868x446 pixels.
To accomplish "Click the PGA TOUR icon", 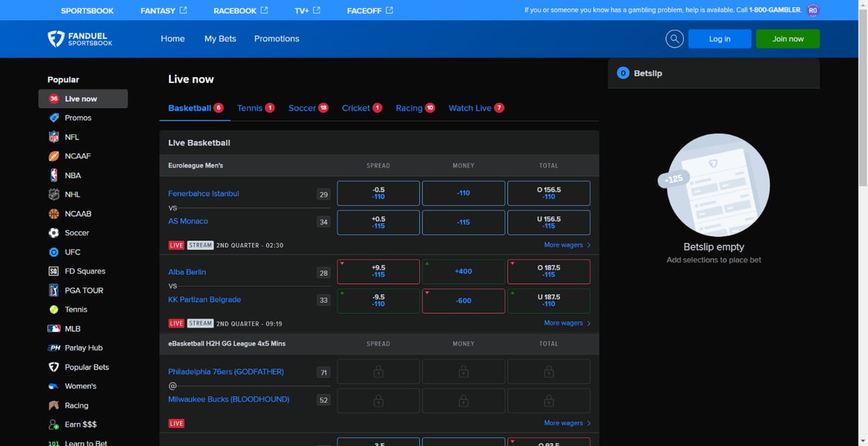I will tap(54, 291).
